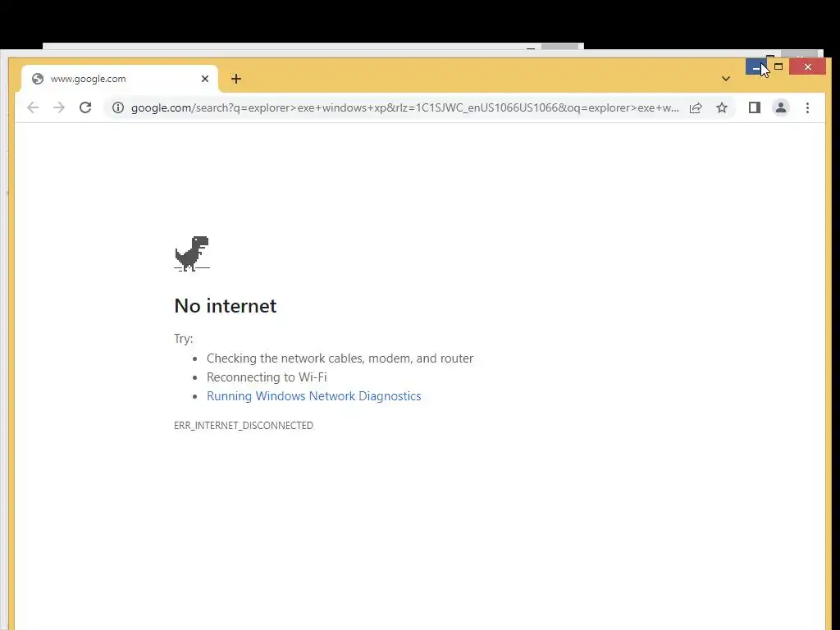Image resolution: width=840 pixels, height=630 pixels.
Task: Minimize the Chrome window
Action: point(756,67)
